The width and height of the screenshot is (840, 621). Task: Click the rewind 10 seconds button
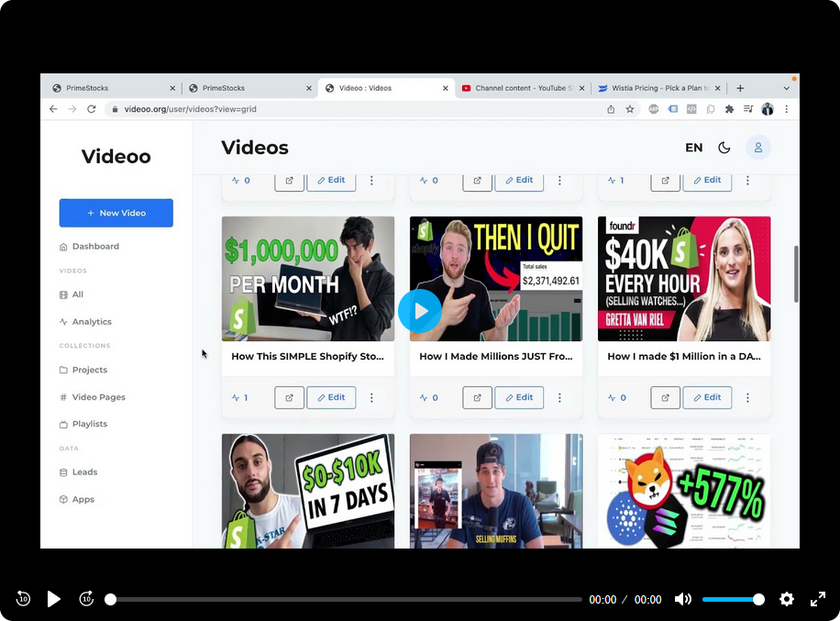[x=23, y=598]
